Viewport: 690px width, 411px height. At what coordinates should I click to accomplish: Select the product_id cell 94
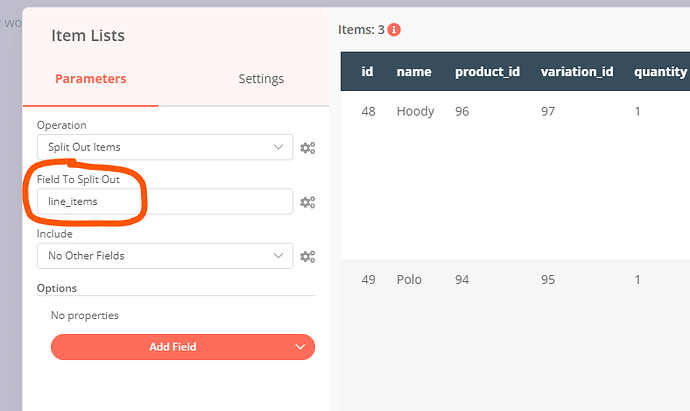pyautogui.click(x=462, y=279)
